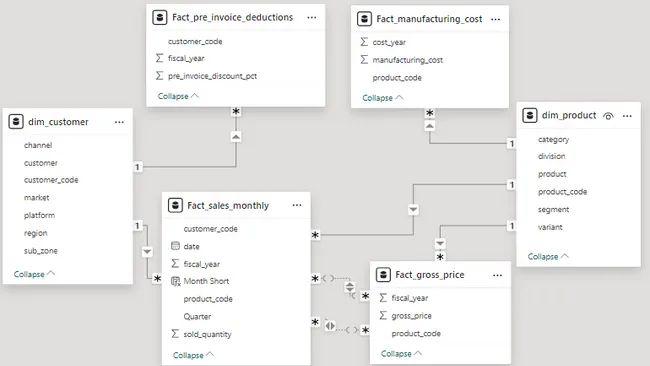The image size is (650, 366).
Task: Click the dim_product table icon
Action: [529, 115]
